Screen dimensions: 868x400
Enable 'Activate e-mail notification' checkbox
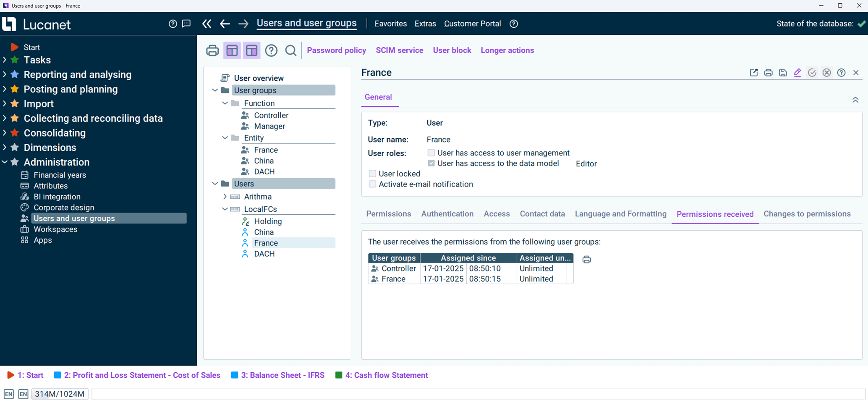tap(372, 184)
